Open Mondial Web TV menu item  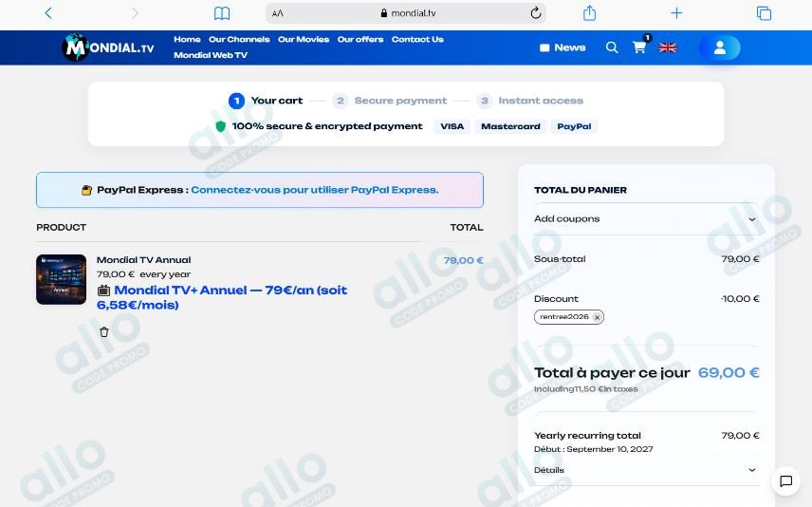coord(211,55)
